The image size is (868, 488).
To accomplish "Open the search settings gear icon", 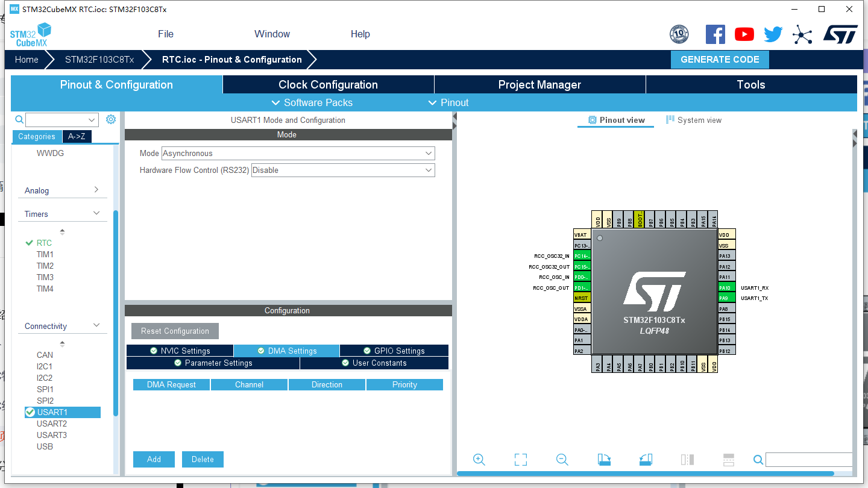I will [110, 119].
